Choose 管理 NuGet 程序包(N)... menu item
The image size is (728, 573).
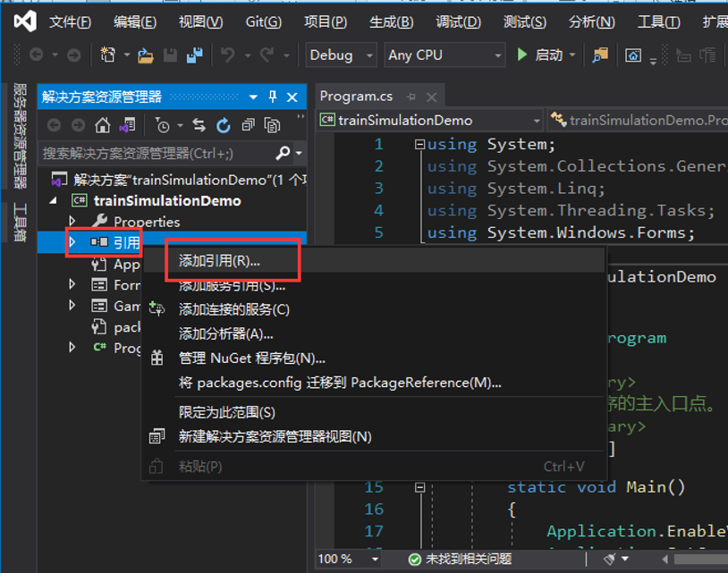point(374,358)
